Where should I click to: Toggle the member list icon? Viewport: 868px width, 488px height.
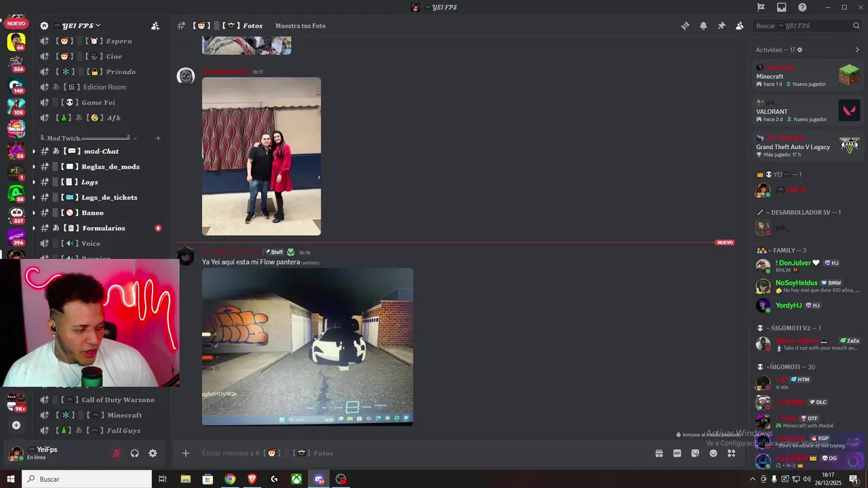point(739,26)
